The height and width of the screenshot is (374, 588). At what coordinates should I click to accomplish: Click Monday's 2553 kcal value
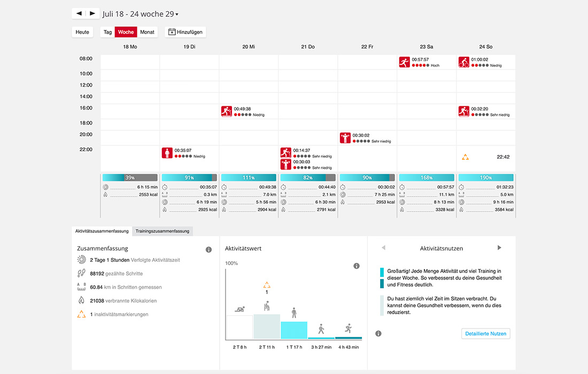(148, 195)
